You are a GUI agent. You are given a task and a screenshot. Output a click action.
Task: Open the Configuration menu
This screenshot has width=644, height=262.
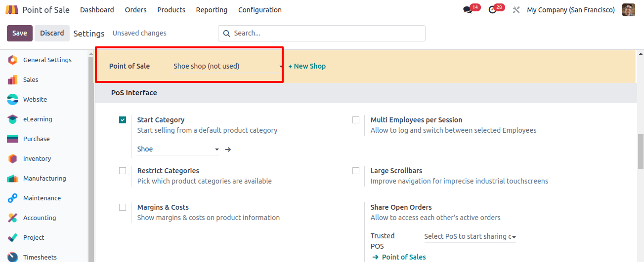[x=260, y=10]
